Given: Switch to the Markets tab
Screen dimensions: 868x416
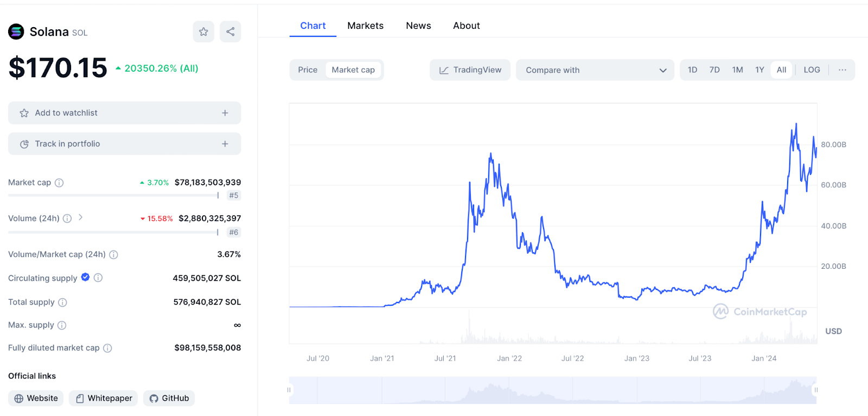Looking at the screenshot, I should point(365,26).
